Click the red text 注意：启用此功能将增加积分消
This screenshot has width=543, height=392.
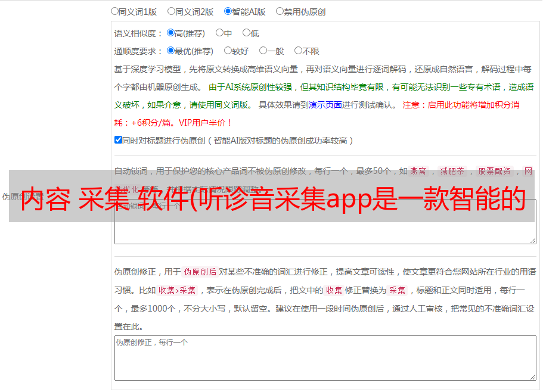click(x=461, y=105)
